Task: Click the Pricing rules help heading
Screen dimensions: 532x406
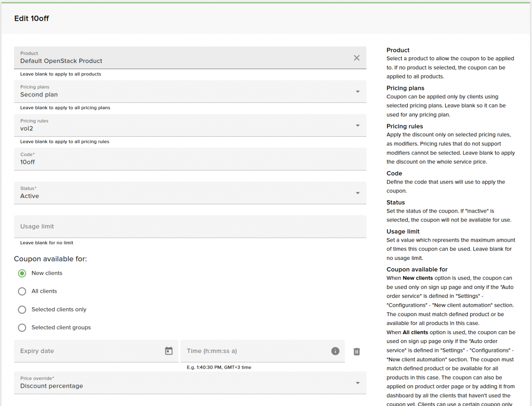Action: pyautogui.click(x=405, y=126)
